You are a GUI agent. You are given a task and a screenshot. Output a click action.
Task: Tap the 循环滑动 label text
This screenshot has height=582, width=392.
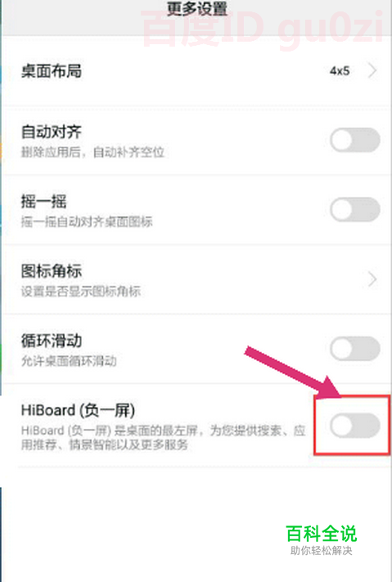[x=52, y=341]
